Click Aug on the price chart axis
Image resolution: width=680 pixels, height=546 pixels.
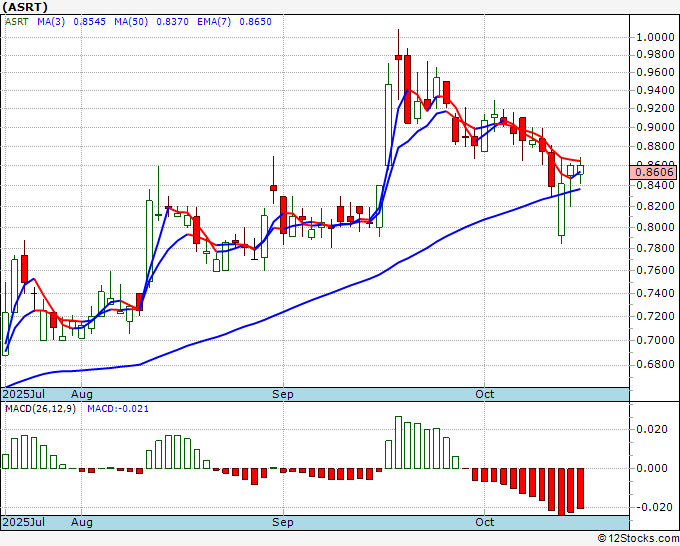tap(82, 394)
